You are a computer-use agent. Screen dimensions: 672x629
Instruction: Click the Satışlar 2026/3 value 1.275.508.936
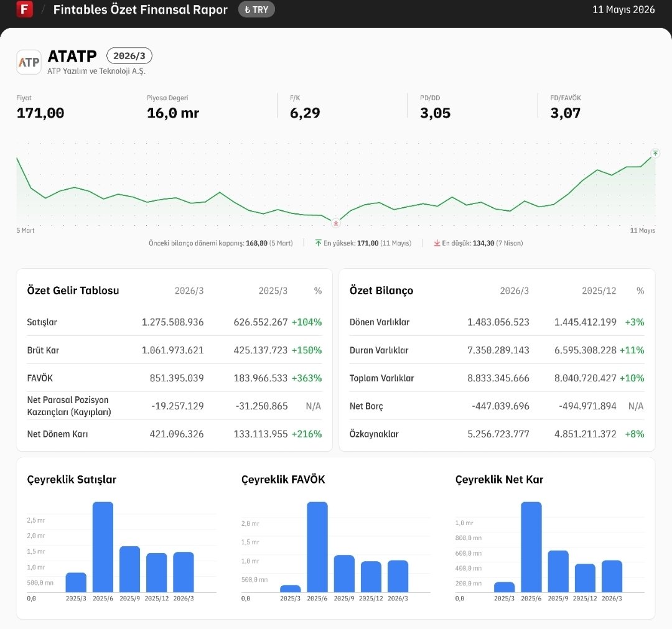(173, 322)
